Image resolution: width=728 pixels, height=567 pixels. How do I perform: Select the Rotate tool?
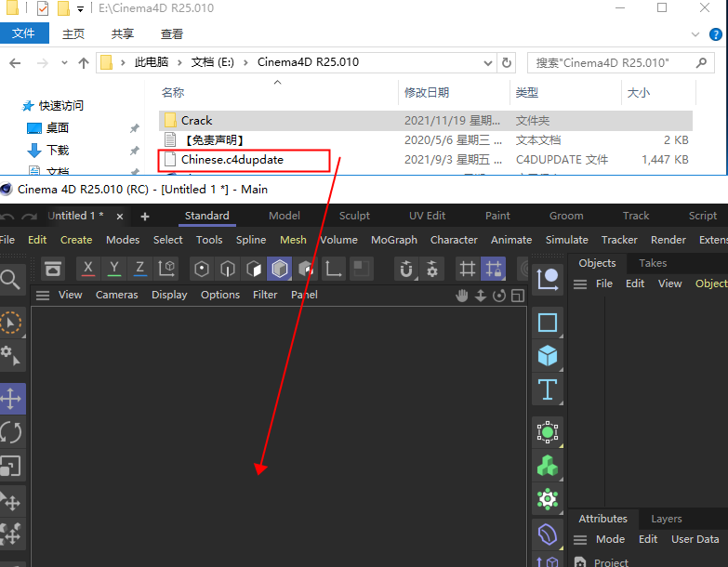[x=11, y=432]
